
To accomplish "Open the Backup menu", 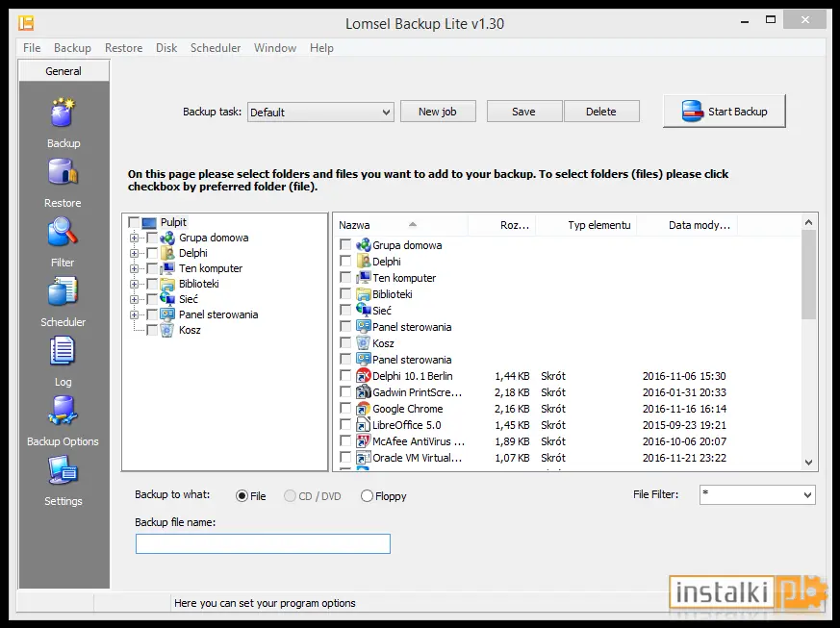I will coord(72,48).
